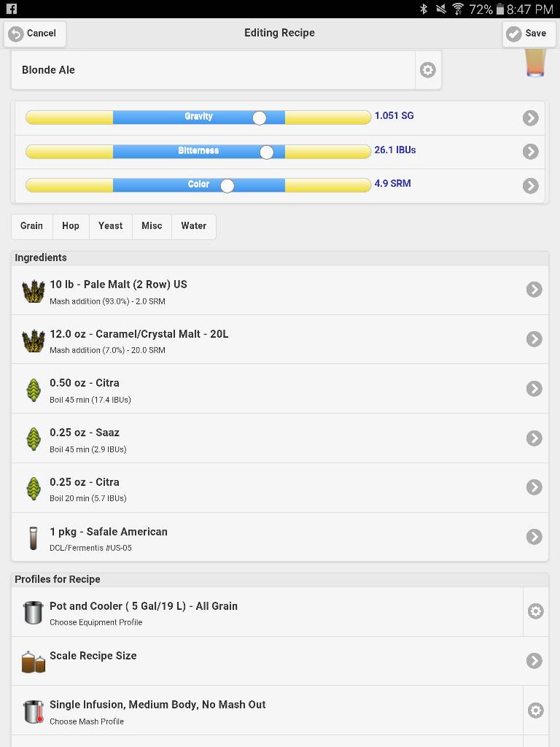Viewport: 560px width, 747px height.
Task: Switch to the Water tab
Action: click(194, 226)
